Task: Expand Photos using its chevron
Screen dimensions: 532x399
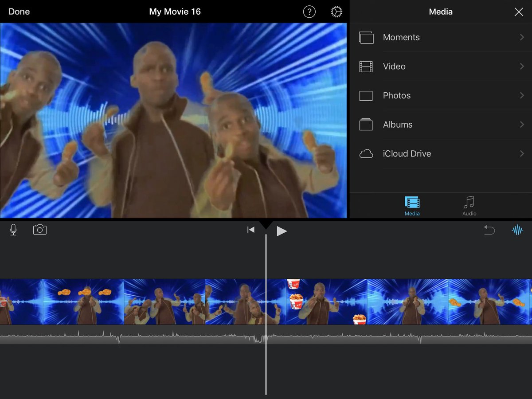Action: point(522,95)
